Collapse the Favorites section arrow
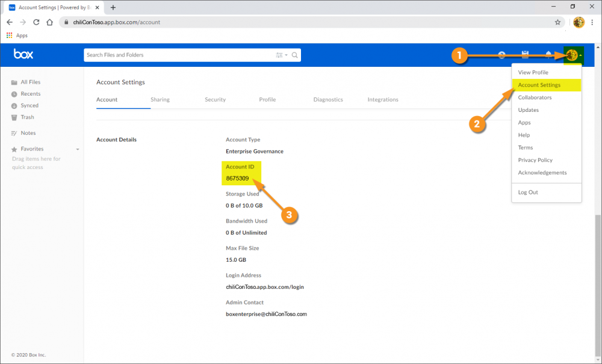This screenshot has height=364, width=602. click(x=78, y=149)
